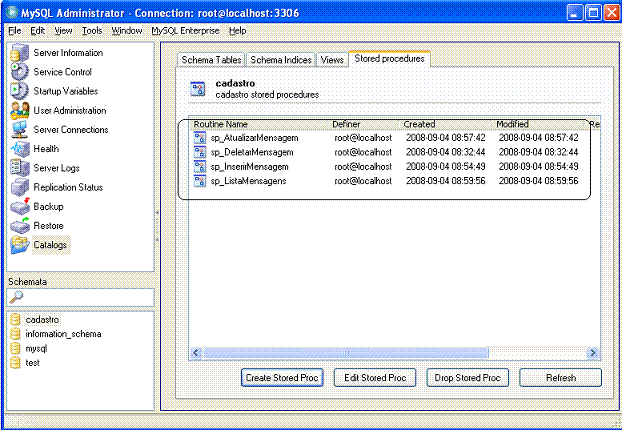Image resolution: width=622 pixels, height=430 pixels.
Task: Select the Catalogs folder icon
Action: pos(19,245)
